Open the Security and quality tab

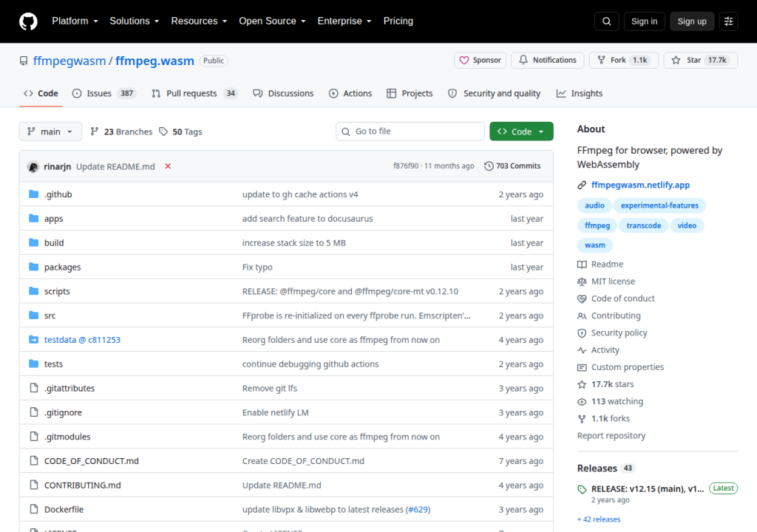tap(495, 93)
